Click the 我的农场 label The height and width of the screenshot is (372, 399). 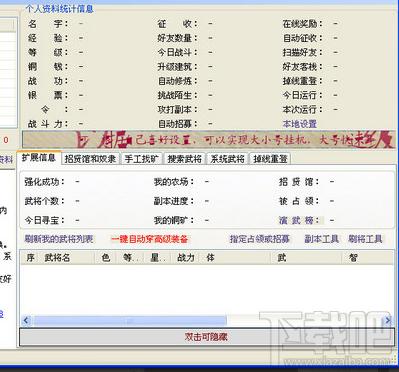(174, 182)
